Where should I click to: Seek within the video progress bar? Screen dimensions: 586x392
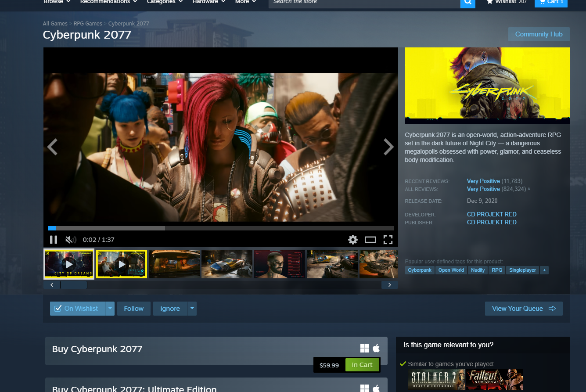tap(221, 228)
